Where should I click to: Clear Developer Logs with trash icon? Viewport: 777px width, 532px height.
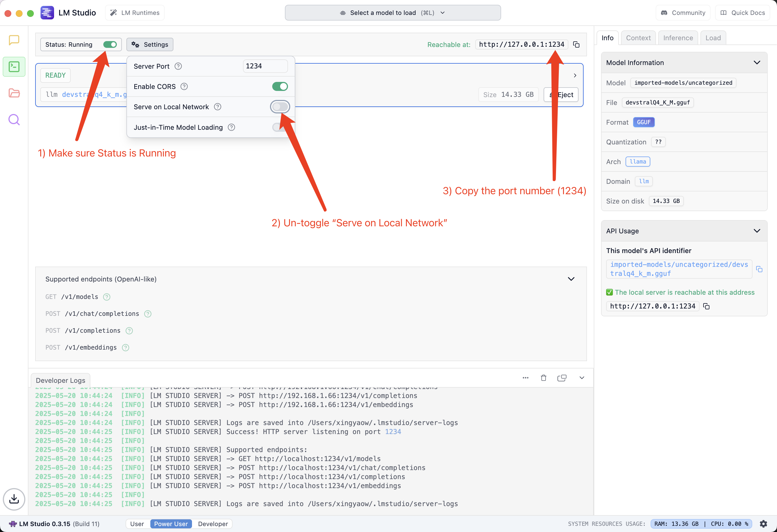tap(544, 378)
